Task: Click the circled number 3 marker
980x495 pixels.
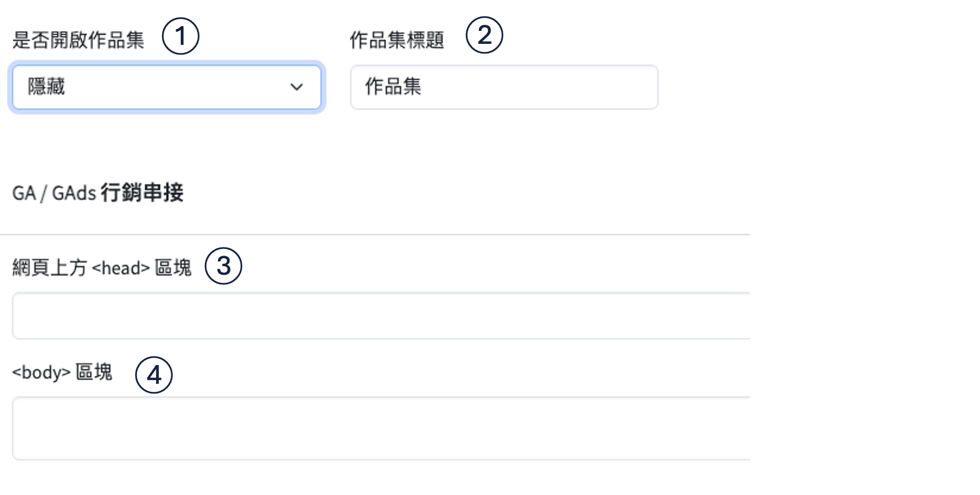Action: [224, 266]
